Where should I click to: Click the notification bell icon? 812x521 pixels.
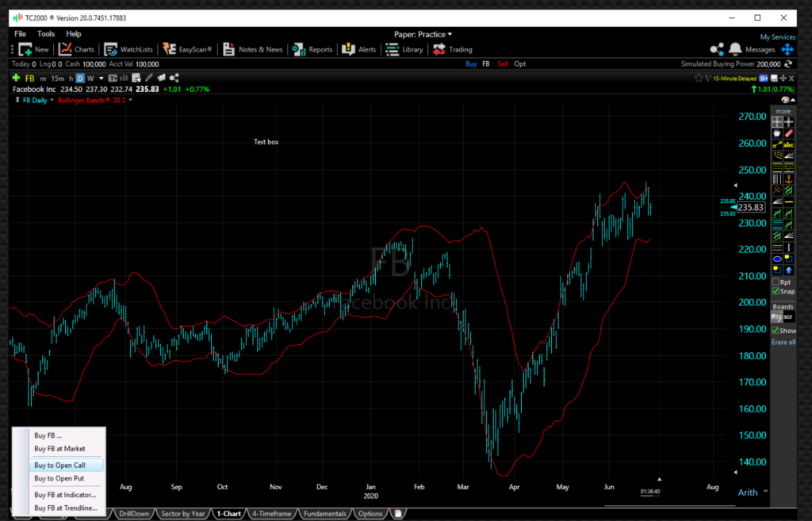tap(735, 49)
